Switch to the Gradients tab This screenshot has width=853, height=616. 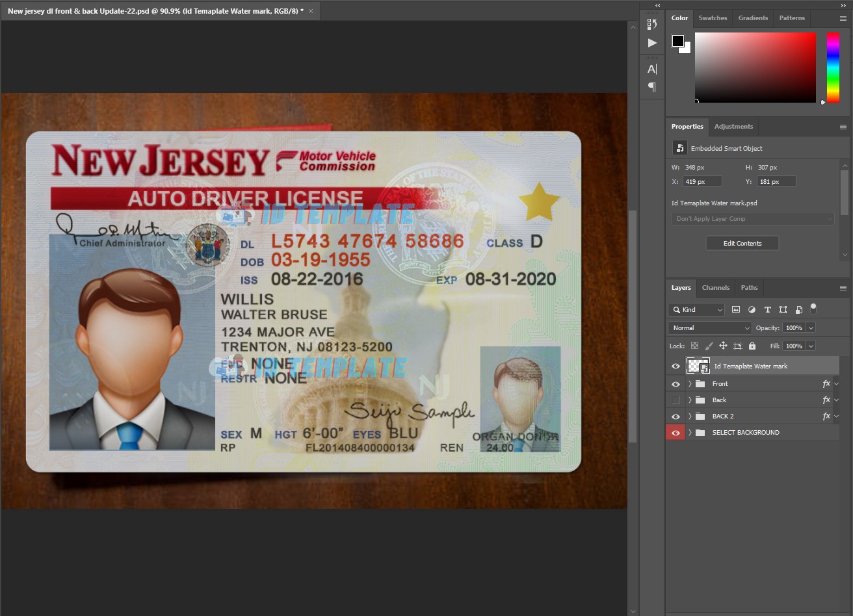[753, 18]
